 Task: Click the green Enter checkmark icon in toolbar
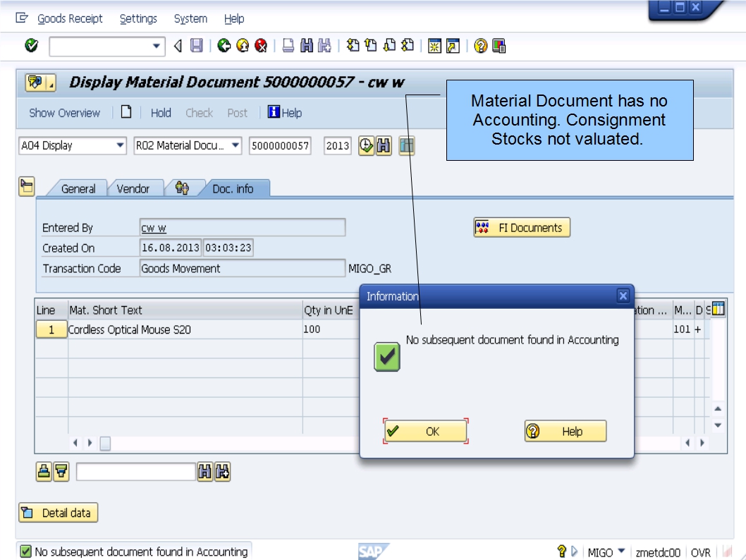point(32,46)
